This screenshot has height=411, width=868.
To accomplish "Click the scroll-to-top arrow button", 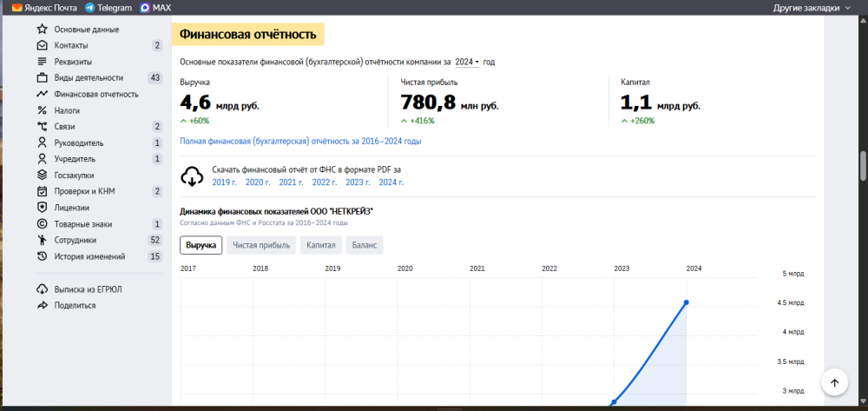I will click(x=833, y=382).
